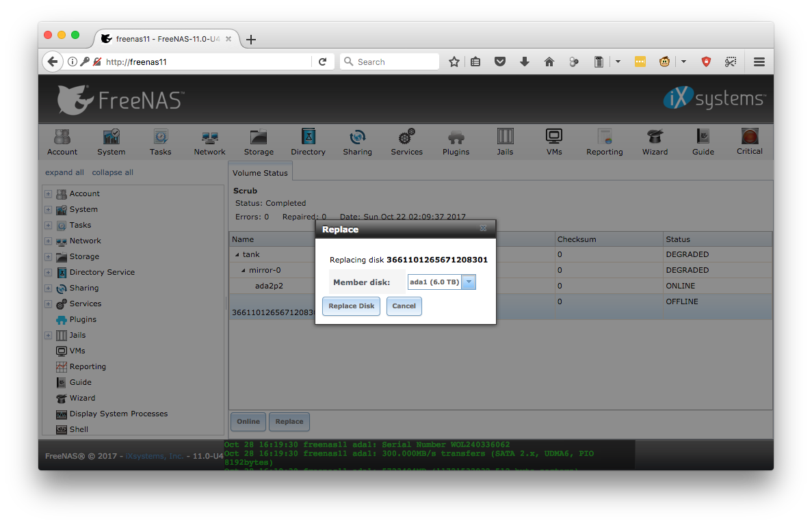Click the Replace button below table
812x525 pixels.
tap(289, 422)
